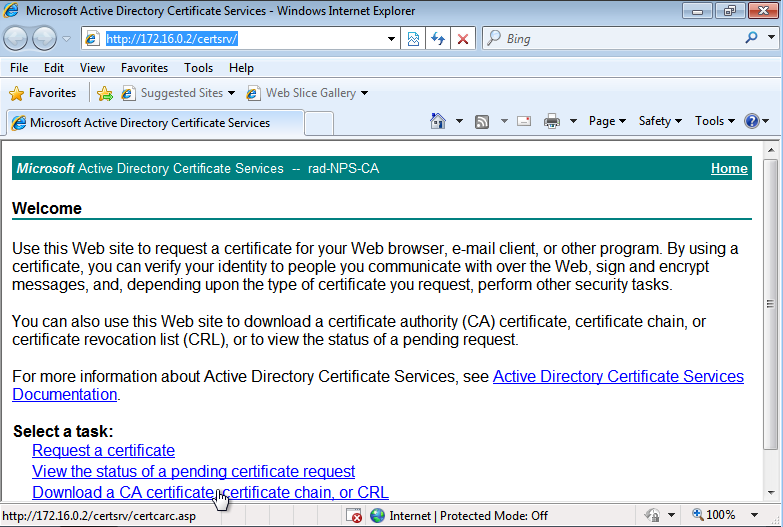Click the Internet zone globe icon
The width and height of the screenshot is (783, 527).
point(378,515)
